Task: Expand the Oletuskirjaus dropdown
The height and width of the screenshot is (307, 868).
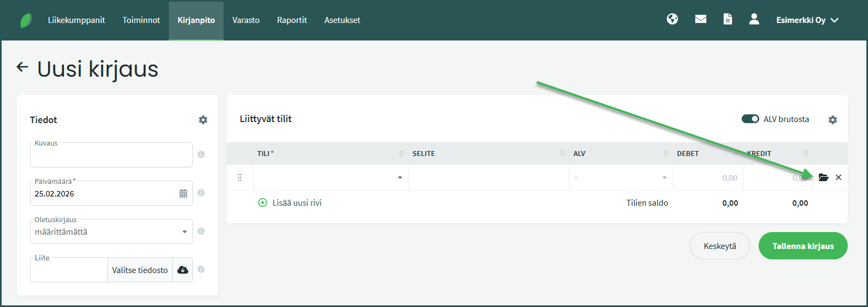Action: point(184,232)
